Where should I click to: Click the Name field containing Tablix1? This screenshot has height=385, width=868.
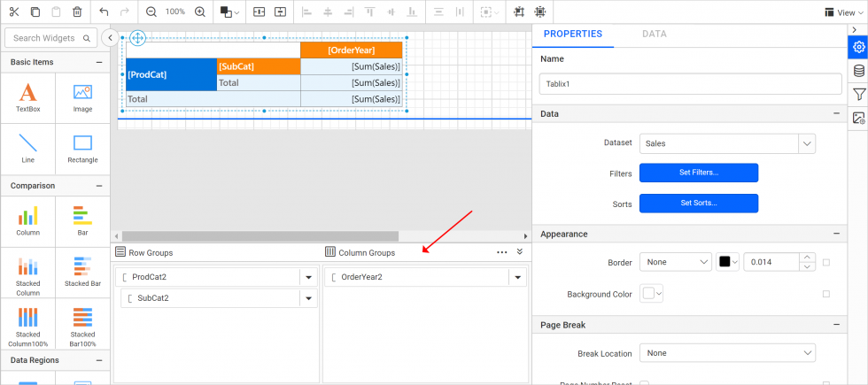690,85
